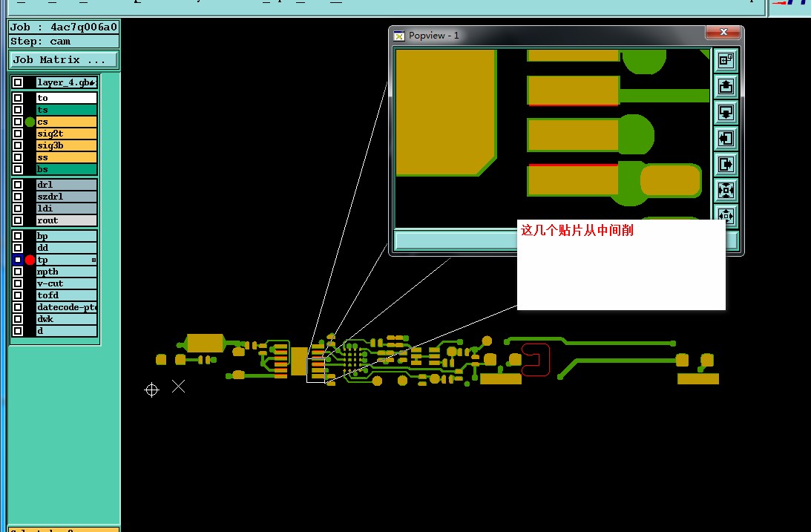Select the 'v-cut' layer row
Screen dimensions: 811x532
[66, 283]
